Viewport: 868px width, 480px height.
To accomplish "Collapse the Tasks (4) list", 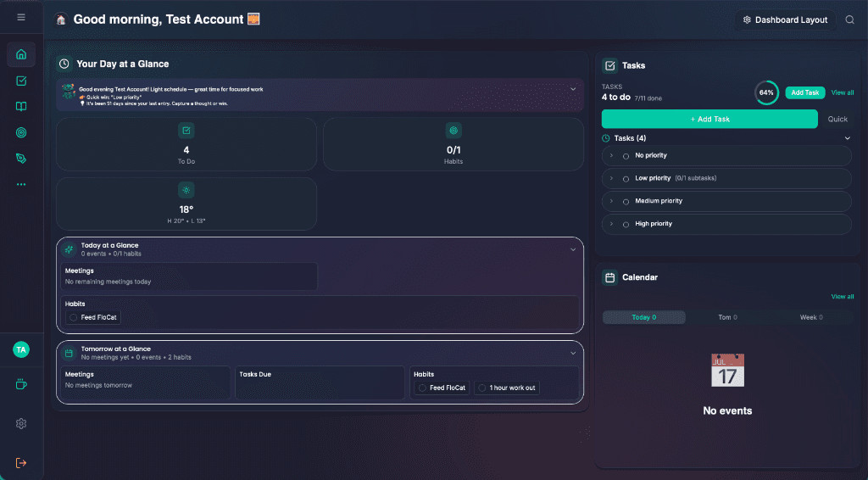I will 847,138.
